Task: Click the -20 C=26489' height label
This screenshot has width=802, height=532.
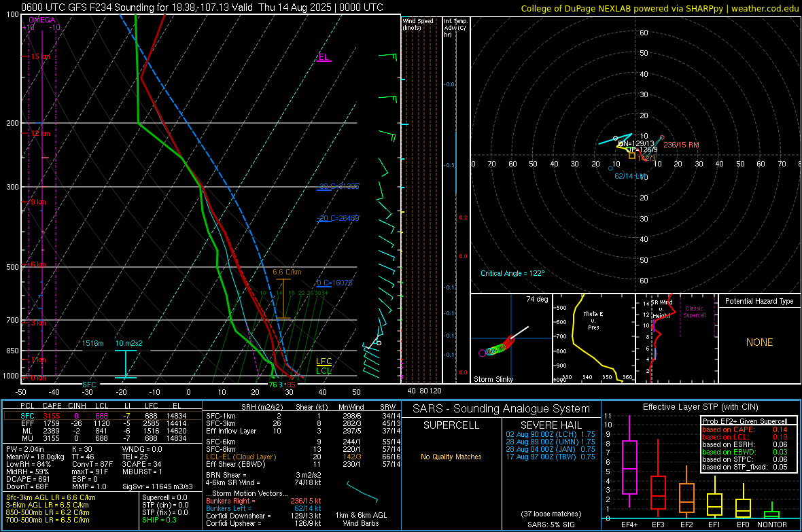Action: click(x=339, y=218)
